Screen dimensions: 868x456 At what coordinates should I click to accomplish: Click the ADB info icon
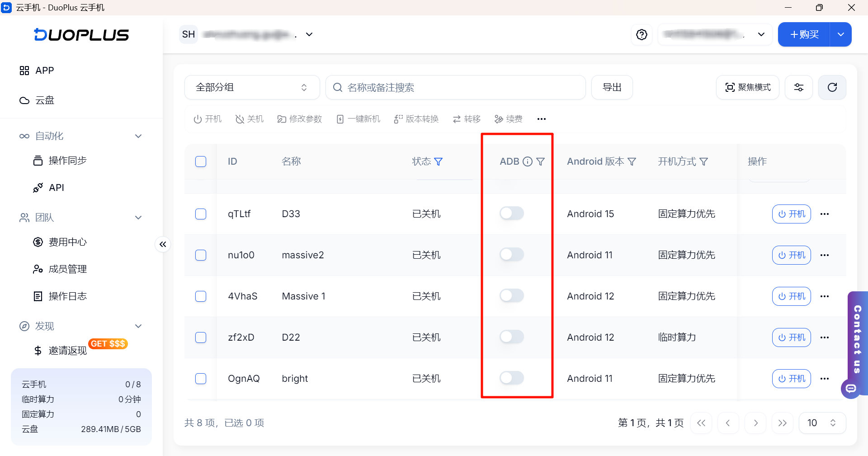528,161
